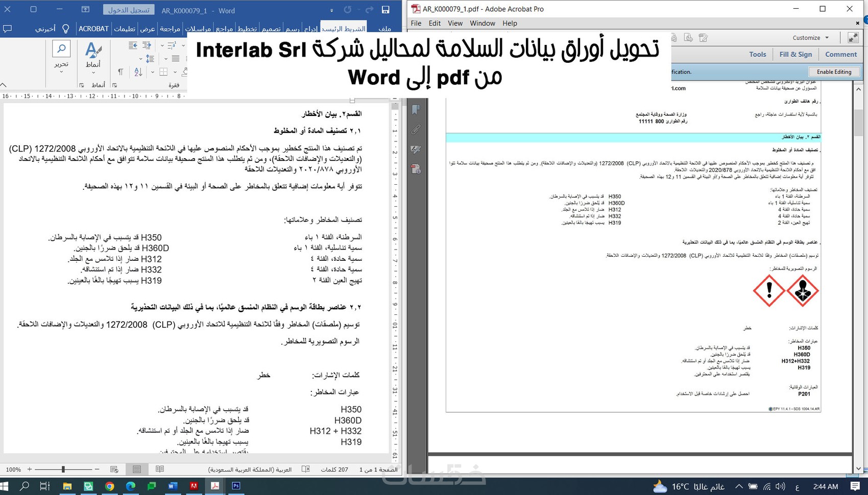
Task: Click the 207 كلمات word count
Action: (334, 469)
